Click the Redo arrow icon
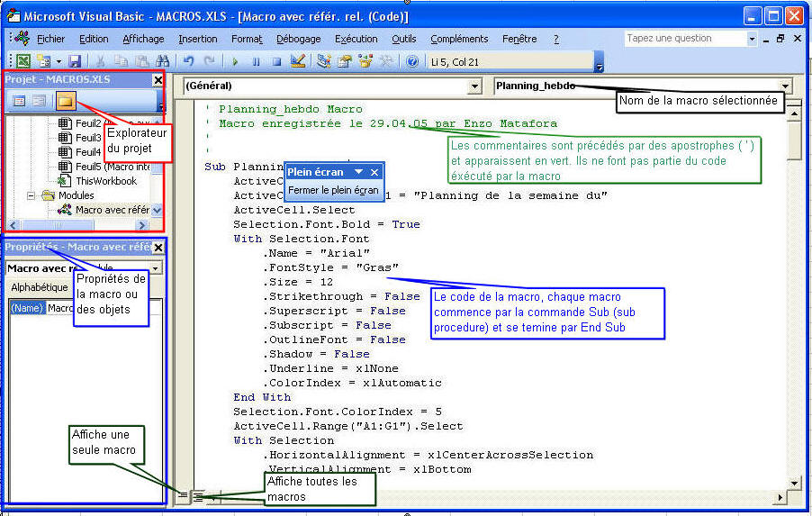Screen dimensions: 812x516 click(x=209, y=61)
